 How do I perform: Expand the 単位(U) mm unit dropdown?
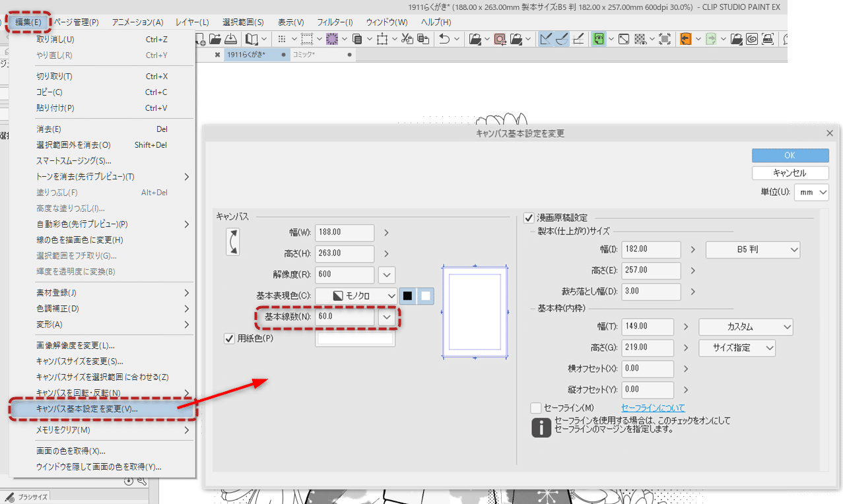pos(811,192)
